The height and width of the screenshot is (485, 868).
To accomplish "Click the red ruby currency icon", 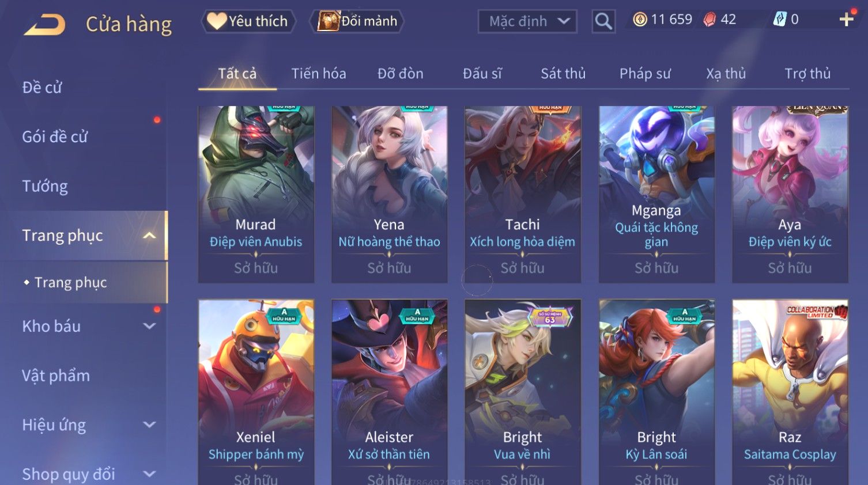I will [710, 20].
